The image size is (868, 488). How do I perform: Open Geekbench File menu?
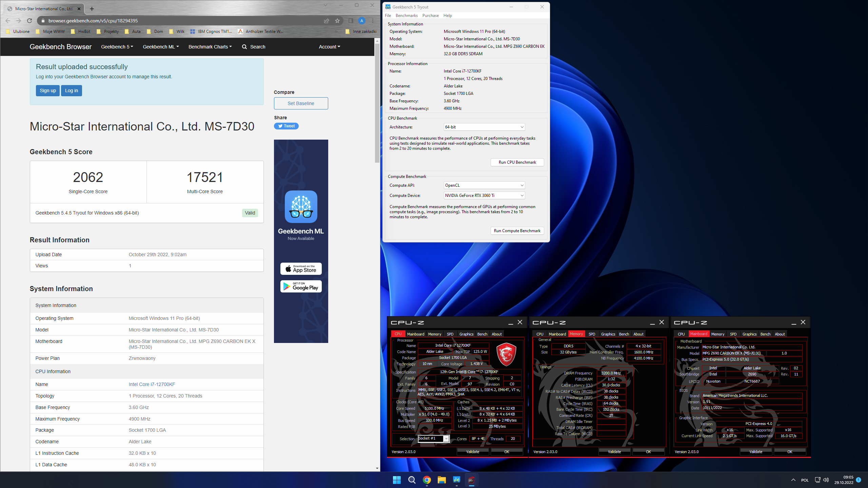point(388,16)
